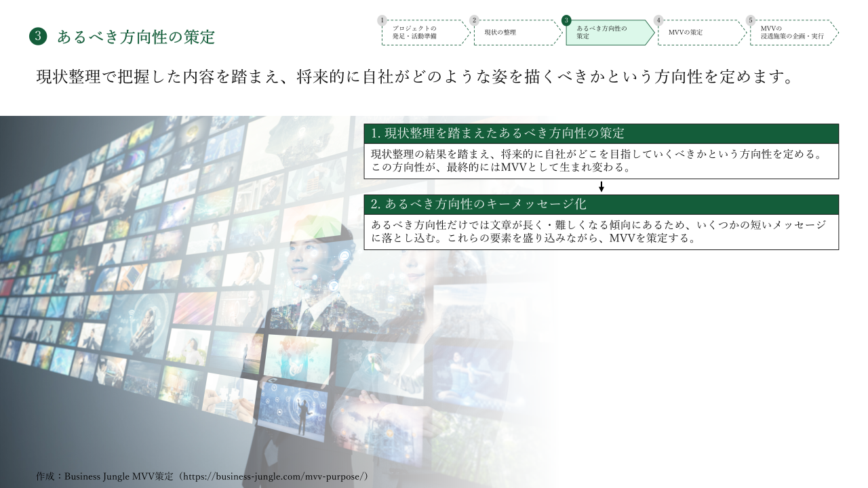868x488 pixels.
Task: Select the subtitle sentence starting 現状整理で把握した
Action: coord(414,77)
